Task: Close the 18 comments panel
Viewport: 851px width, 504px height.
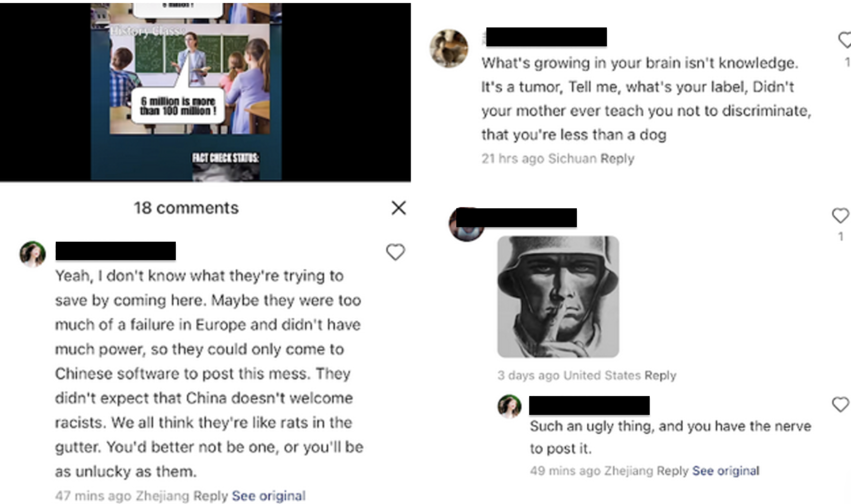Action: (x=399, y=208)
